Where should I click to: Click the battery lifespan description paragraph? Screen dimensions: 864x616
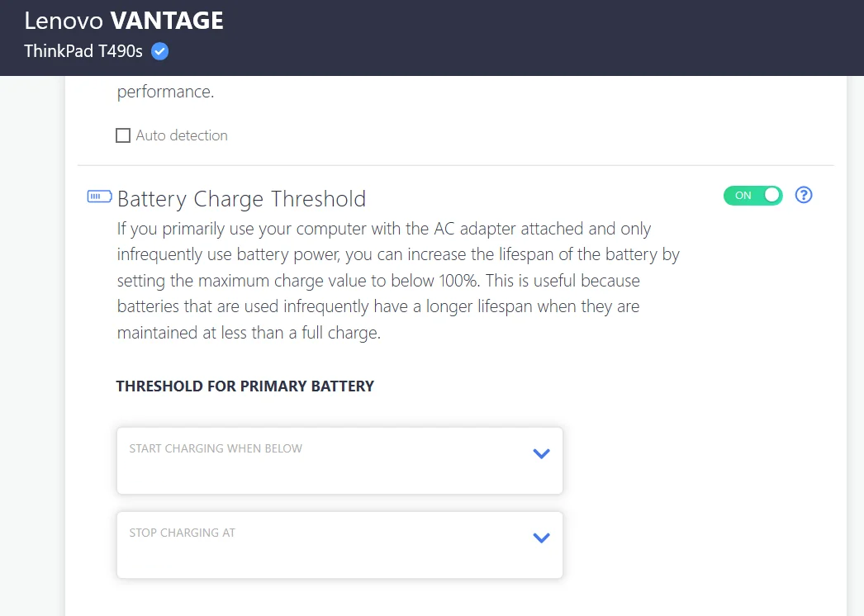pyautogui.click(x=396, y=281)
